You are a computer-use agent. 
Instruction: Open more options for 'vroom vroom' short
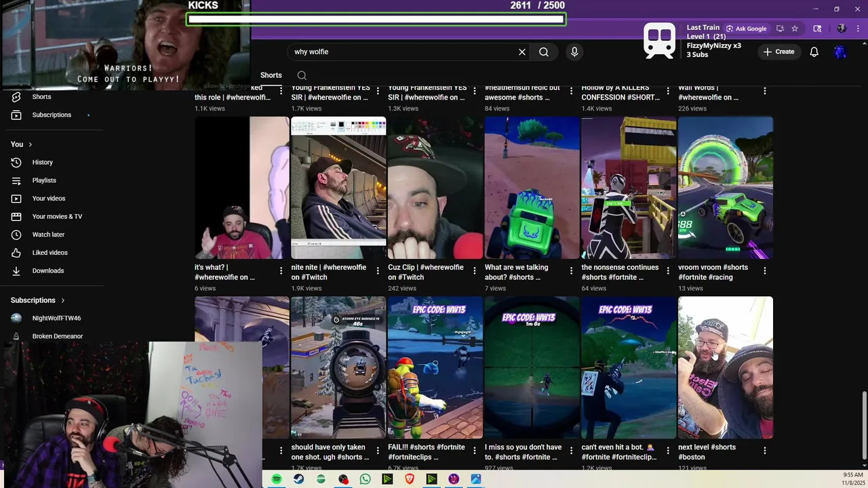click(x=765, y=270)
